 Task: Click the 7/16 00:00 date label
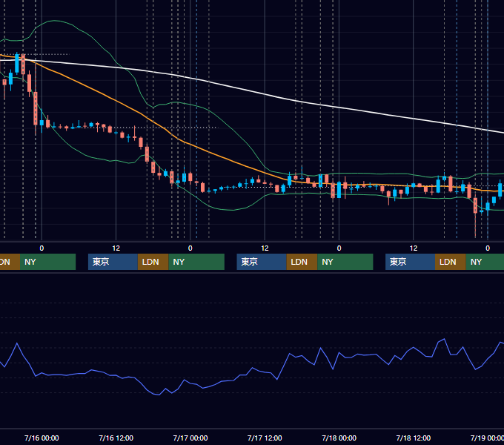pos(42,438)
